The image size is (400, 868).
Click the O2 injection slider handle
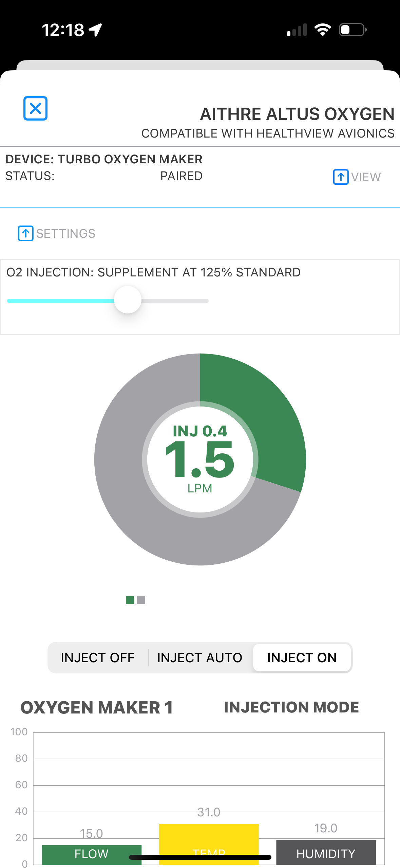coord(128,300)
